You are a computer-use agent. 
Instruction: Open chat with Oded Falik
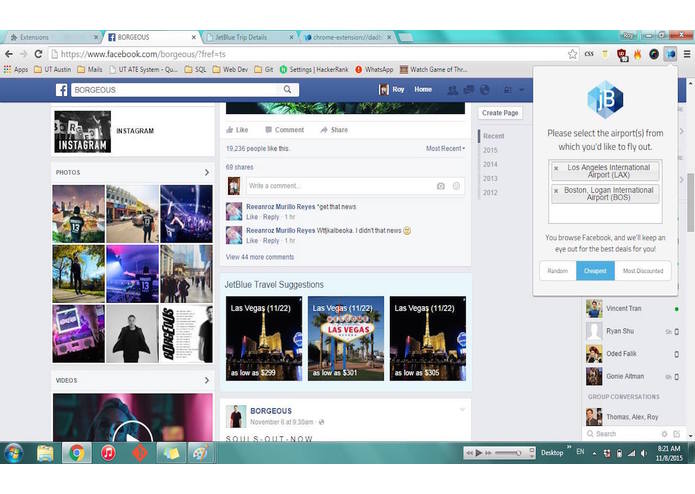(x=632, y=354)
